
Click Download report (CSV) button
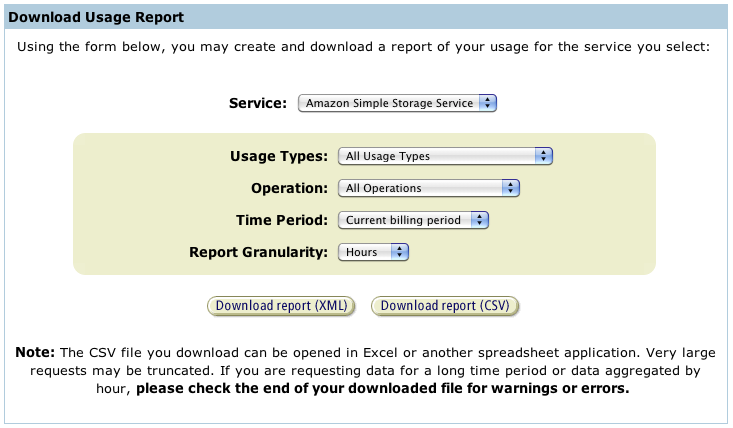coord(445,306)
